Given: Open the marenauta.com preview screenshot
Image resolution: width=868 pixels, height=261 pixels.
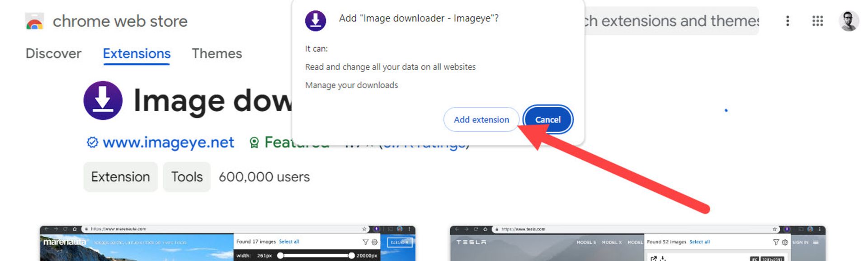Looking at the screenshot, I should pyautogui.click(x=227, y=243).
